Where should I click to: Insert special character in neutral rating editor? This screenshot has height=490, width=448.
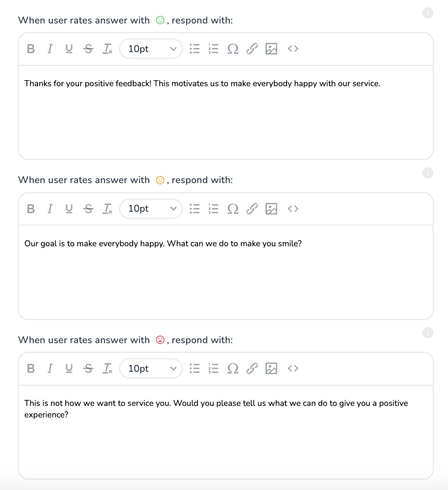233,209
